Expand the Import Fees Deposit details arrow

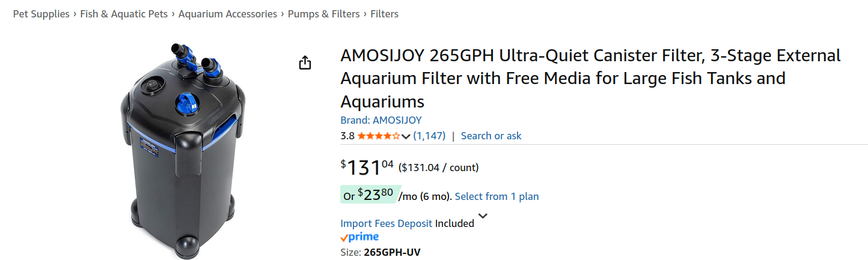point(483,216)
